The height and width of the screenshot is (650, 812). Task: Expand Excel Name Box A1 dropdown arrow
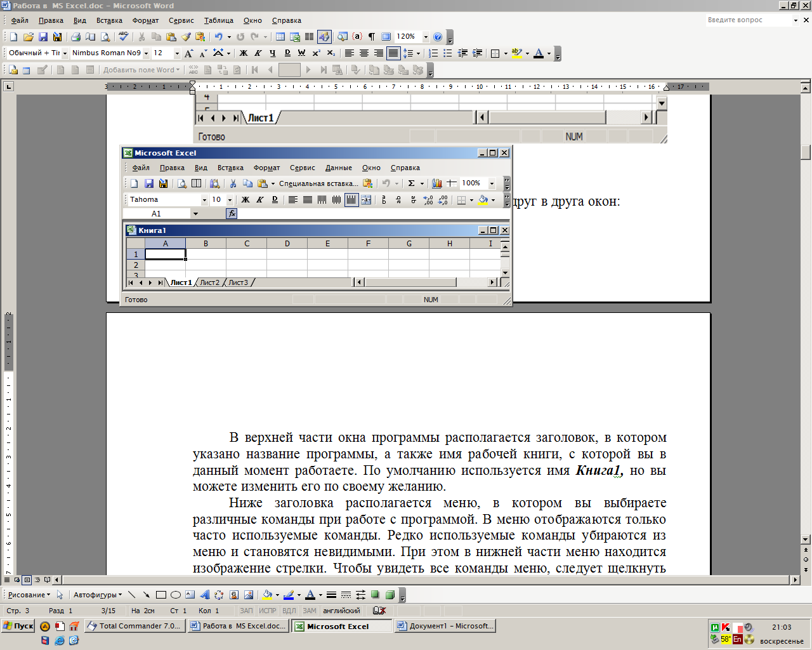point(195,214)
